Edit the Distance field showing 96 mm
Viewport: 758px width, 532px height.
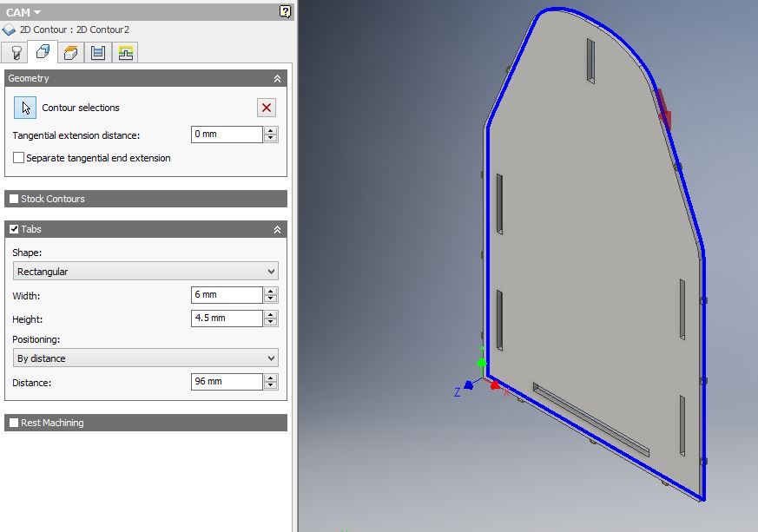pyautogui.click(x=227, y=382)
